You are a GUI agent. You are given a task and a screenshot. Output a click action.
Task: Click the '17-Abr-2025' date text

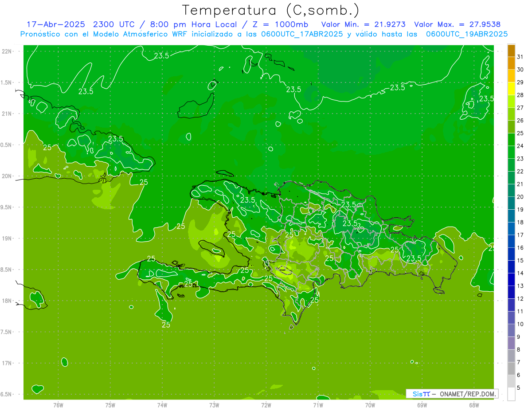point(57,24)
